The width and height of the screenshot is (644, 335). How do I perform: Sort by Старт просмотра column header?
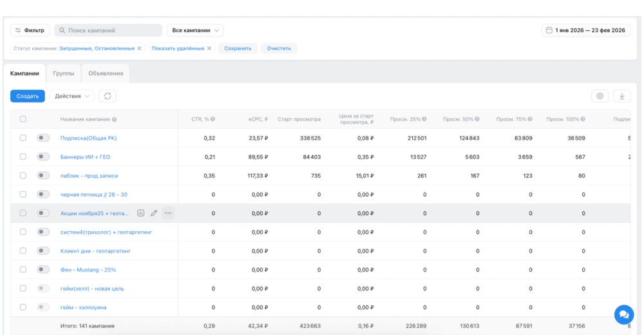point(299,119)
